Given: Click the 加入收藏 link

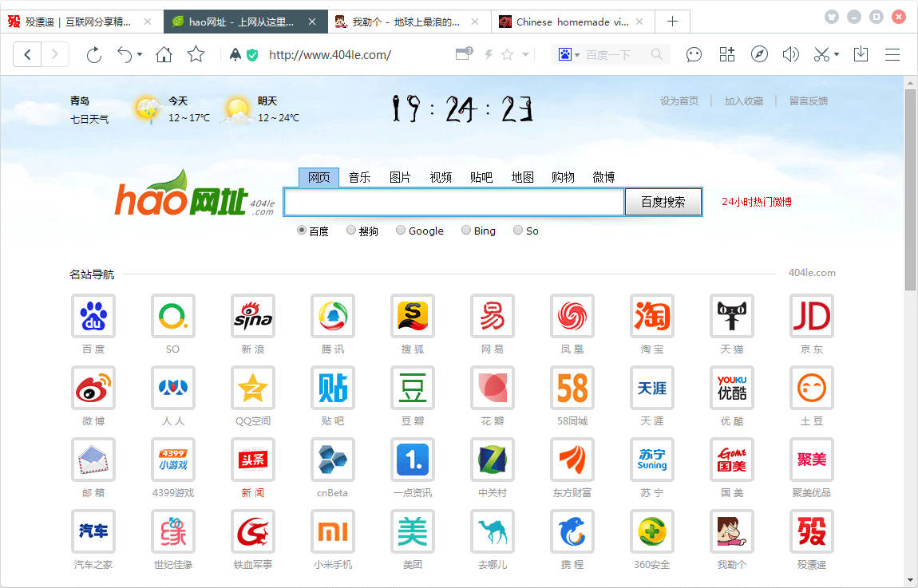Looking at the screenshot, I should 743,101.
